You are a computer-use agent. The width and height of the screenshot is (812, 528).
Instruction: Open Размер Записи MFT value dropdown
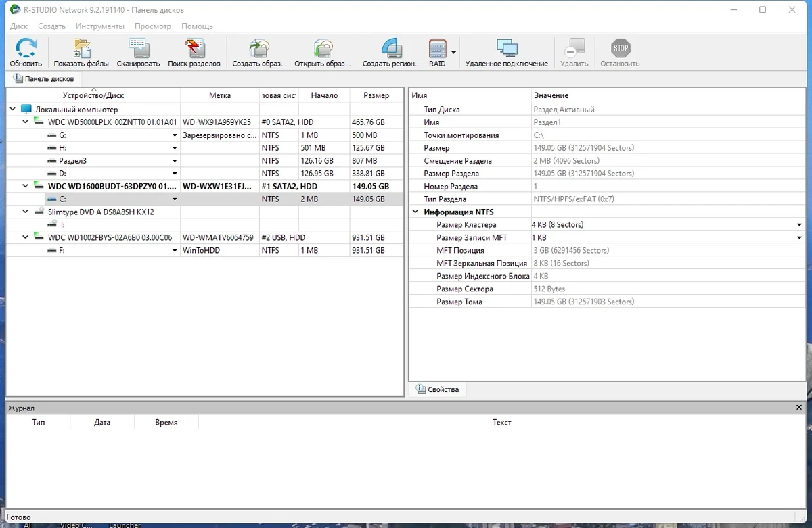(799, 238)
